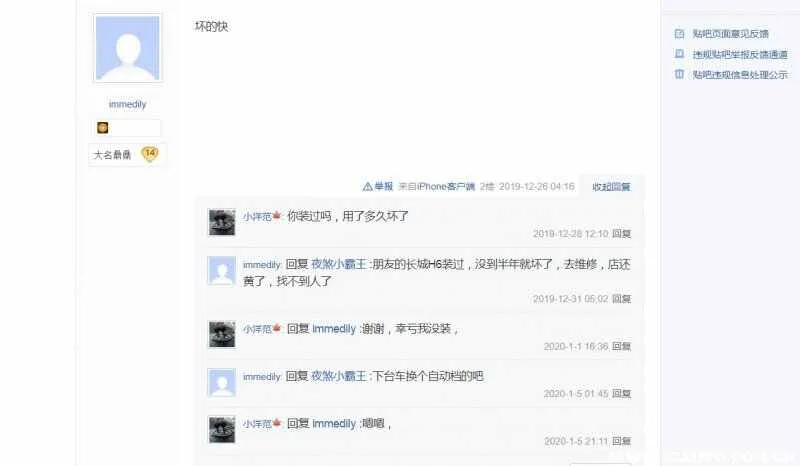Click 小洋范 username in 谢谢 reply

click(x=257, y=329)
